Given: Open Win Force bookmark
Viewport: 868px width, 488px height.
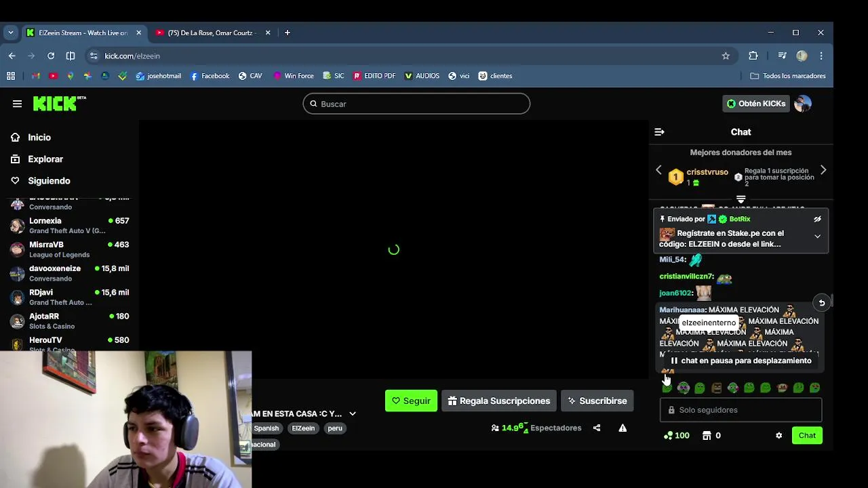Looking at the screenshot, I should click(293, 76).
